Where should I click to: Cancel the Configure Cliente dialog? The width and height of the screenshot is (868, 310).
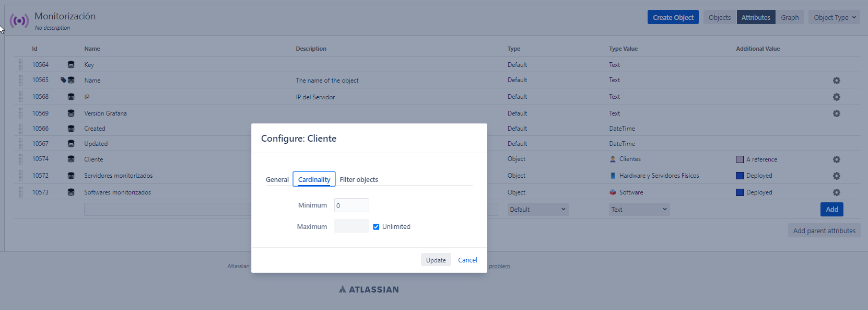coord(467,260)
